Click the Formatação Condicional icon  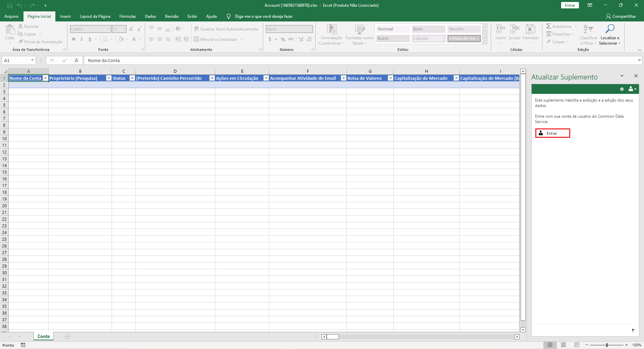[x=331, y=30]
